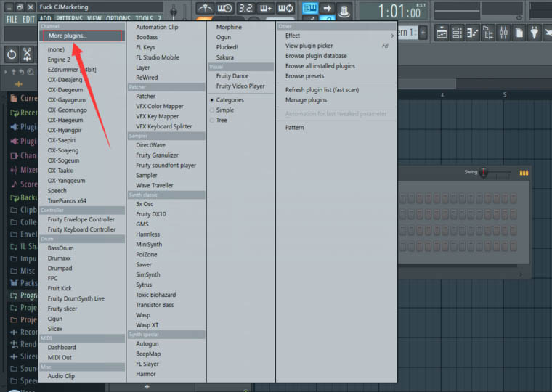The height and width of the screenshot is (392, 552).
Task: Click the browser up arrow icon
Action: 13,72
